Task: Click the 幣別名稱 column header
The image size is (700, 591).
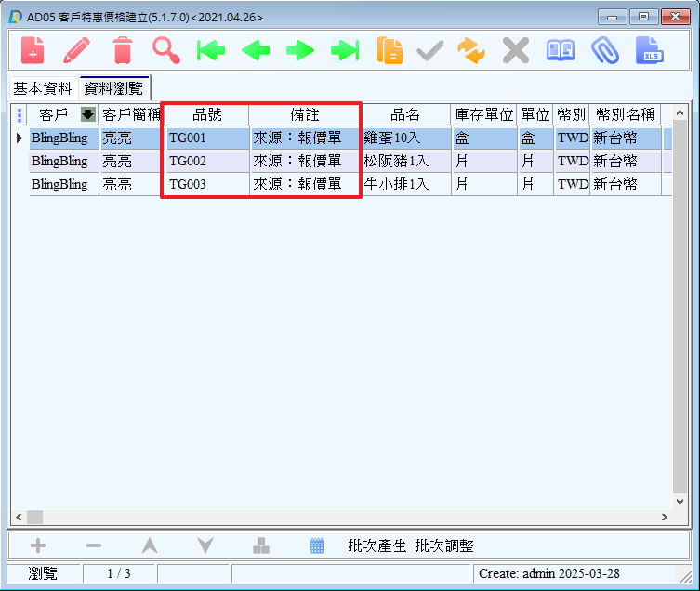Action: (625, 114)
